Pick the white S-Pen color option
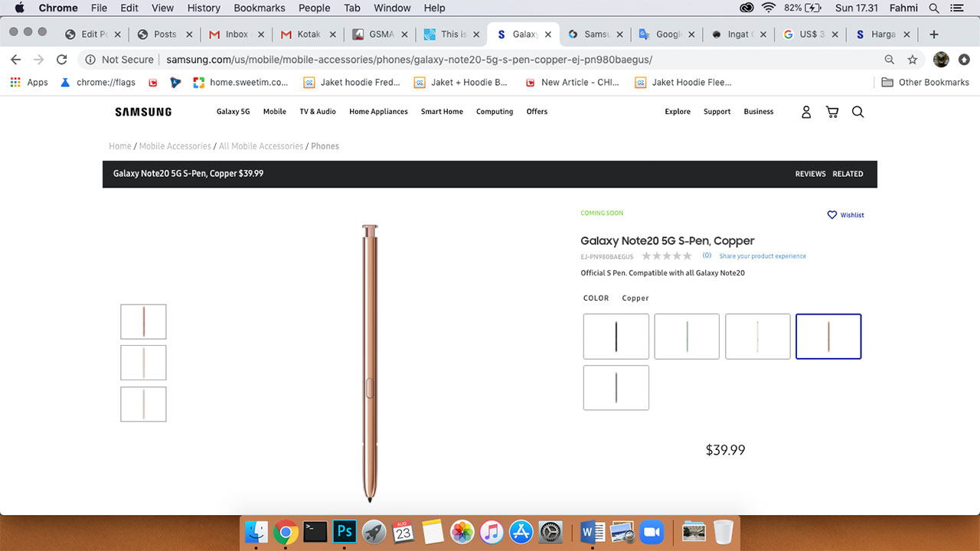This screenshot has width=980, height=551. pos(757,336)
